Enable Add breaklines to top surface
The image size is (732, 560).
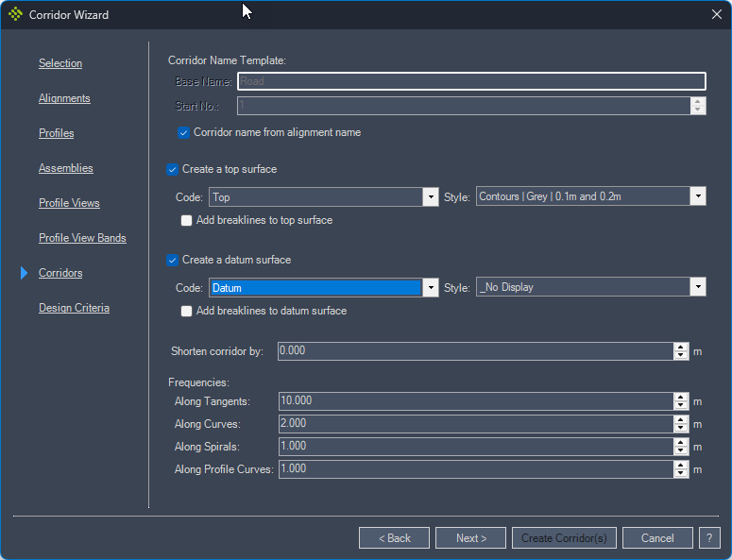tap(186, 220)
